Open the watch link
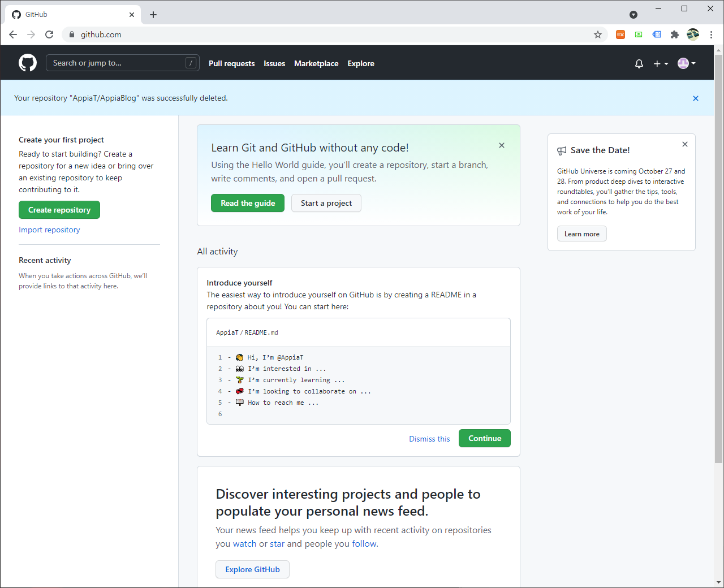Image resolution: width=724 pixels, height=588 pixels. pos(244,543)
